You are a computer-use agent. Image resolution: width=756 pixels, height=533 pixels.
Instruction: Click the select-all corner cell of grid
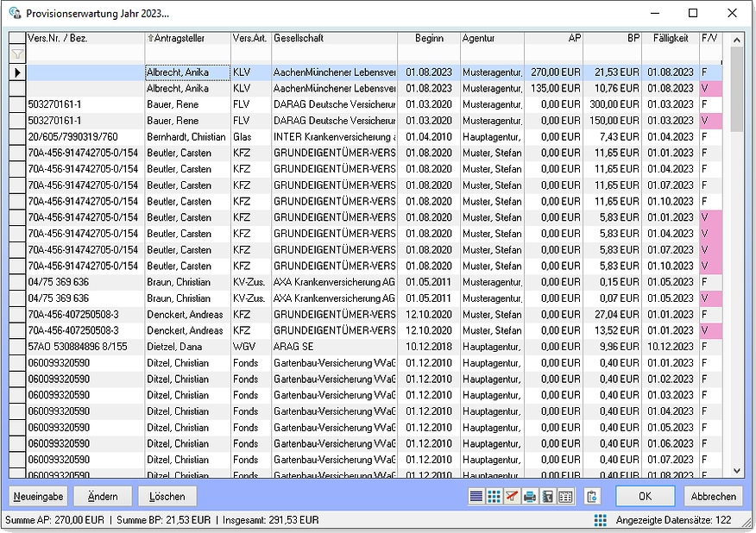(x=17, y=38)
